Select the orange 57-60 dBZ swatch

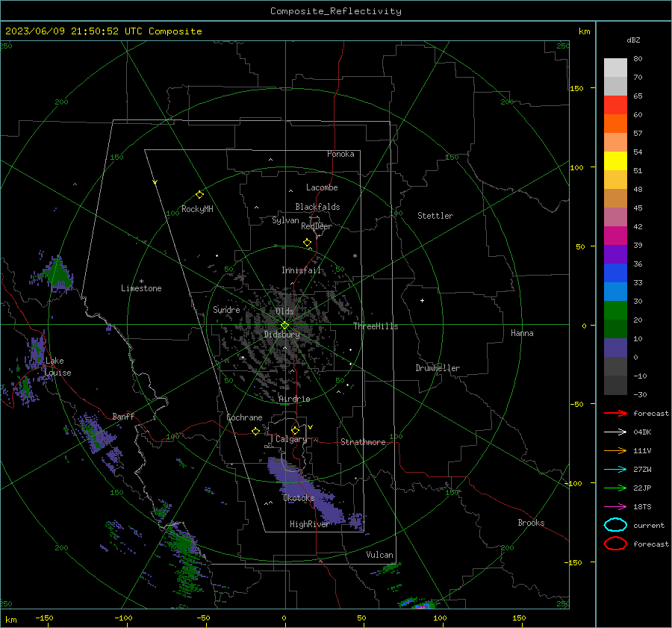pos(615,123)
